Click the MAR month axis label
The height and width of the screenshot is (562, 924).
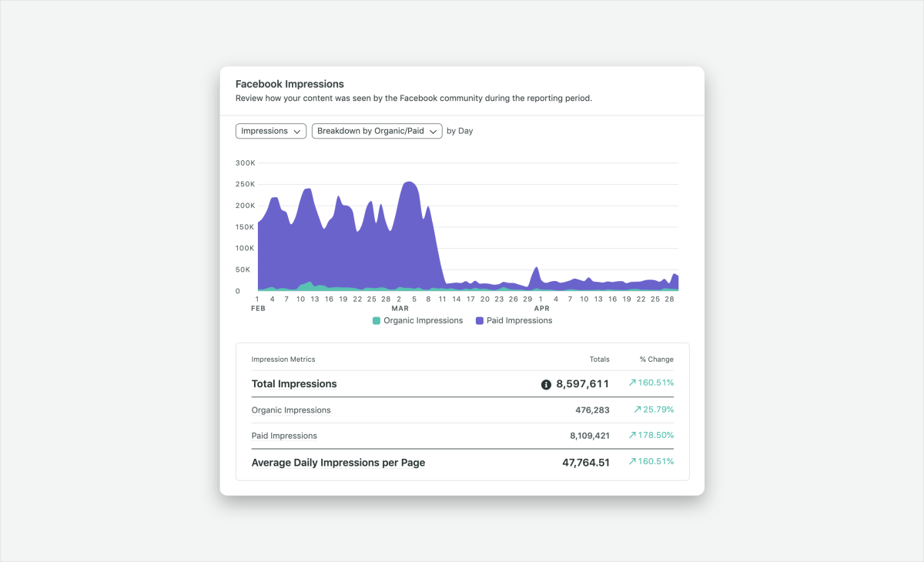click(x=400, y=308)
